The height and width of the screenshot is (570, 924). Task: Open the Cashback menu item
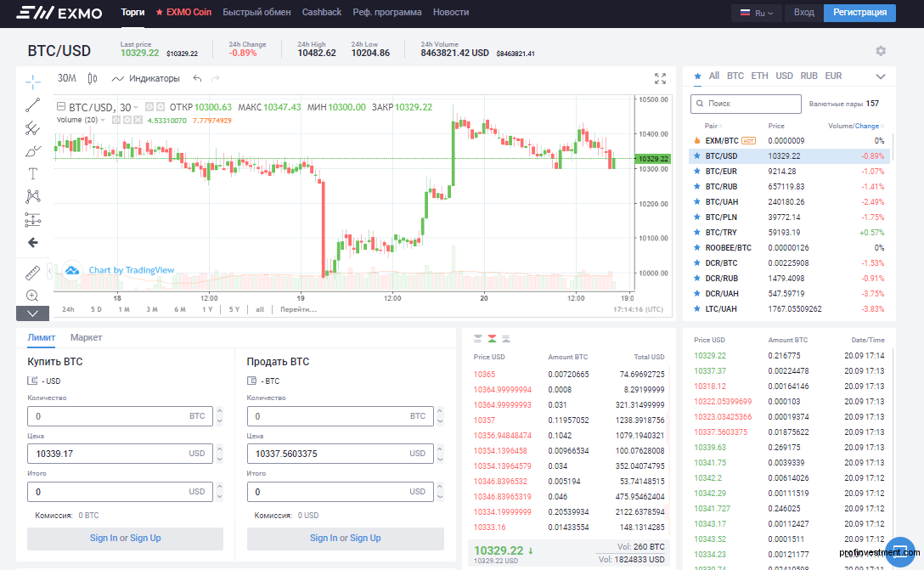[321, 13]
